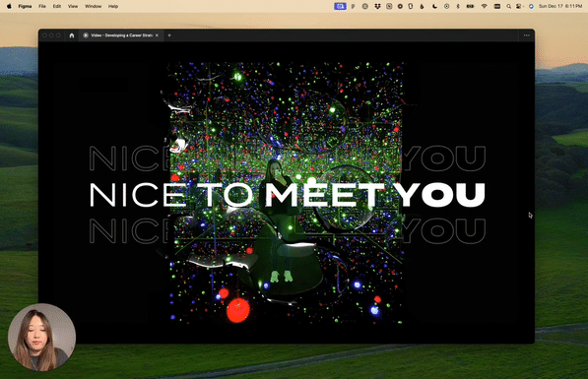Click the circular webcam presenter thumbnail
The image size is (588, 379).
(x=41, y=338)
